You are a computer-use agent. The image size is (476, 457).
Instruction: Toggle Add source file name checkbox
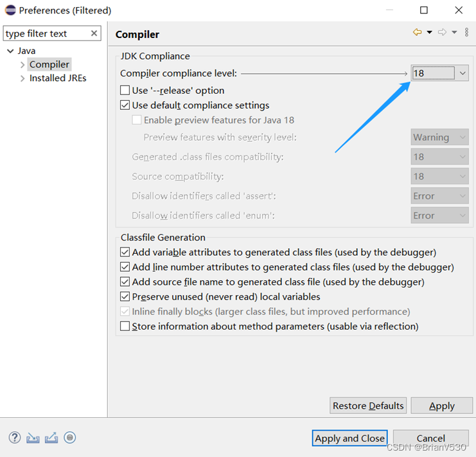click(125, 282)
